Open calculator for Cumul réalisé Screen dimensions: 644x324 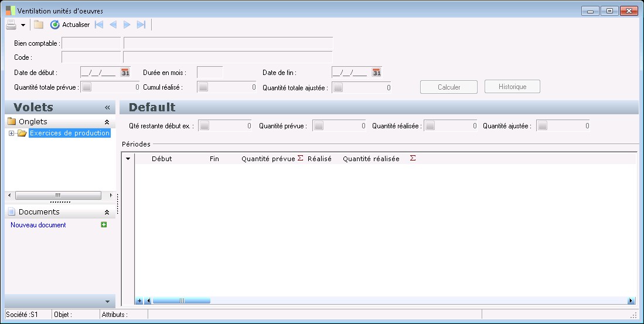coord(203,87)
